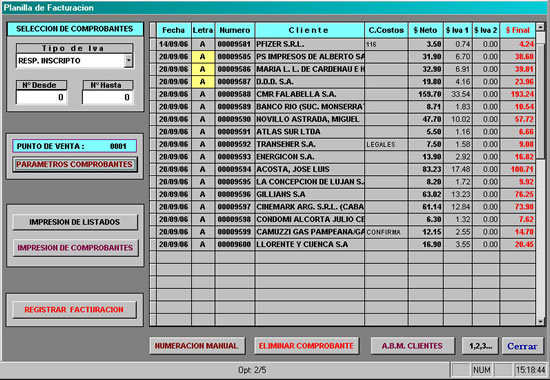Select invoice 00009600 LLORENTE Y CUENCA row
Screen dimensions: 550x380
click(x=342, y=245)
